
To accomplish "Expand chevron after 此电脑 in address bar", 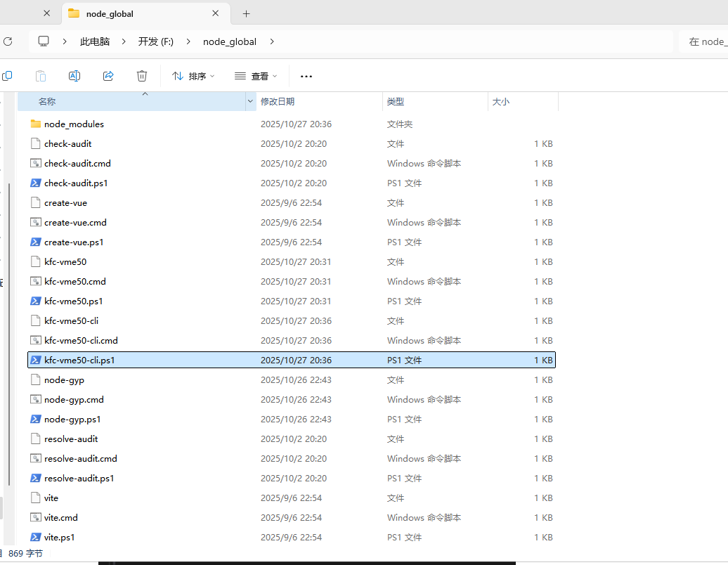I will (x=124, y=41).
